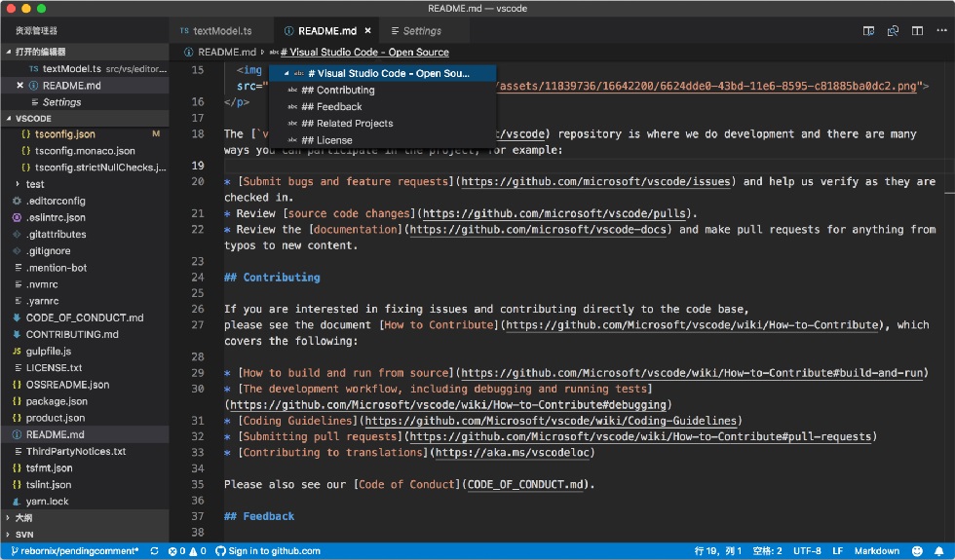Select the ## Contributing outline entry
Image resolution: width=955 pixels, height=560 pixels.
click(382, 90)
